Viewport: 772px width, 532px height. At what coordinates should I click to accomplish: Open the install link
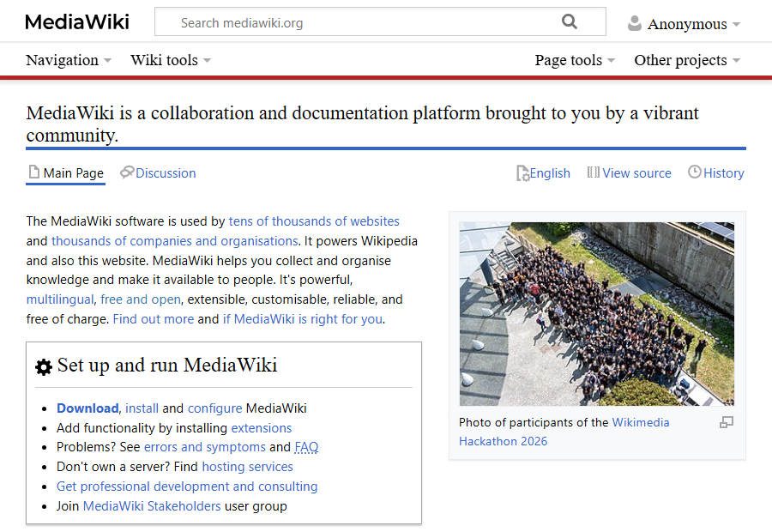click(x=142, y=408)
